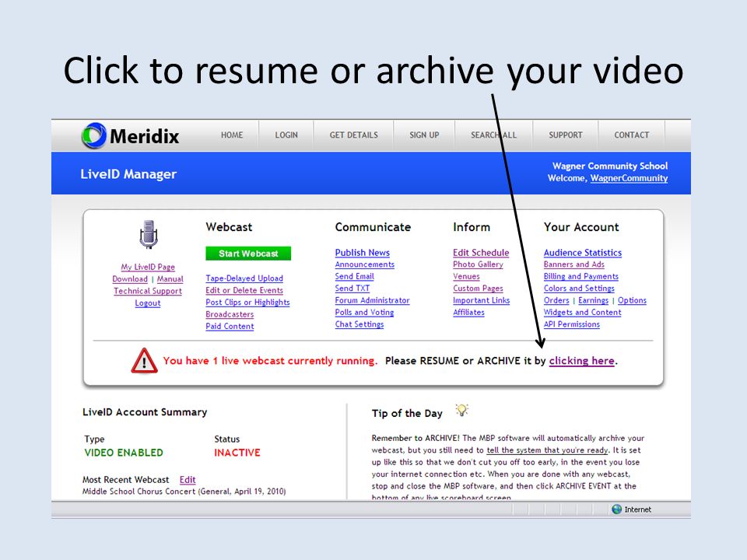Click Edit next to Most Recent Webcast
This screenshot has width=747, height=560.
[188, 480]
